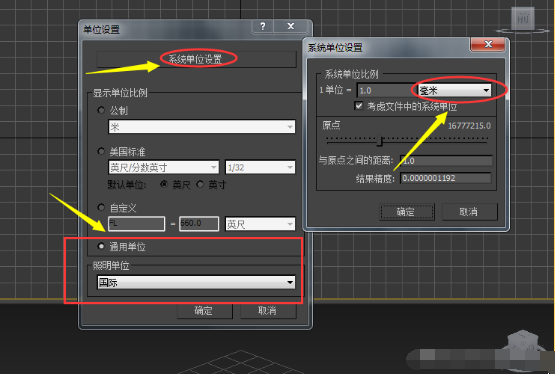Screen dimensions: 555x374
Task: Open the custom 英尺 unit dropdown
Action: [260, 224]
